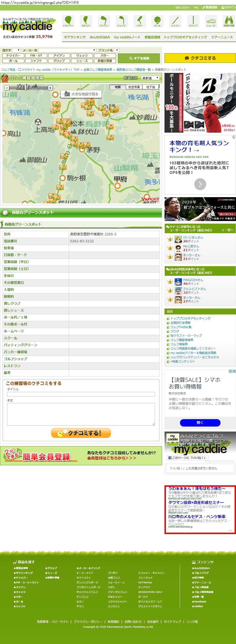Open the FW·UT club category icon

86,21
